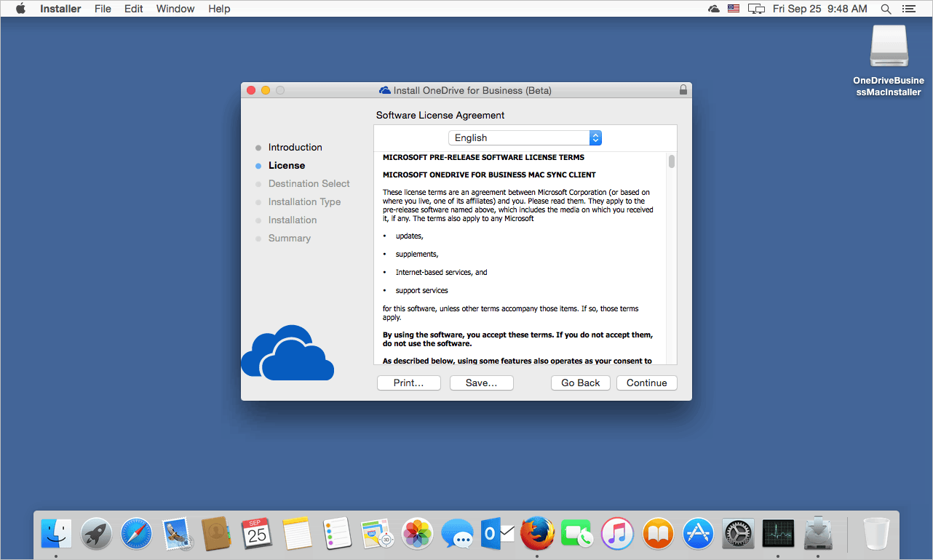Click the clock showing Fri Sep 25
This screenshot has height=560, width=933.
(820, 9)
